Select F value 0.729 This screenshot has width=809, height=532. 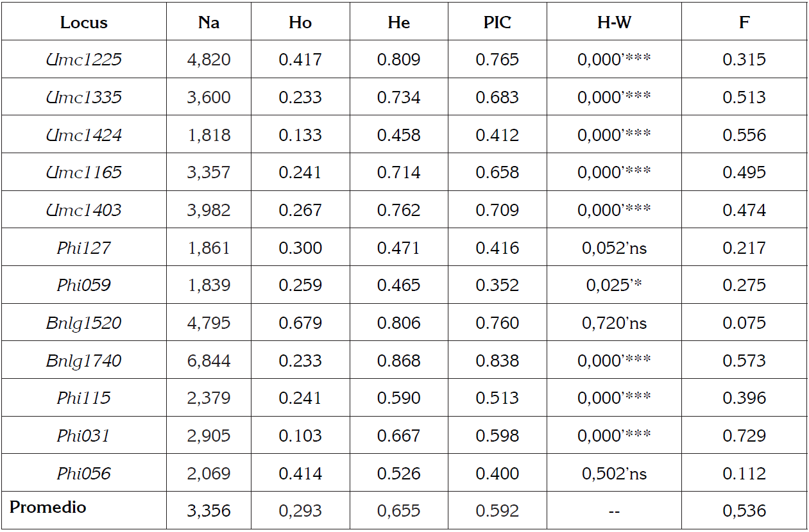744,436
